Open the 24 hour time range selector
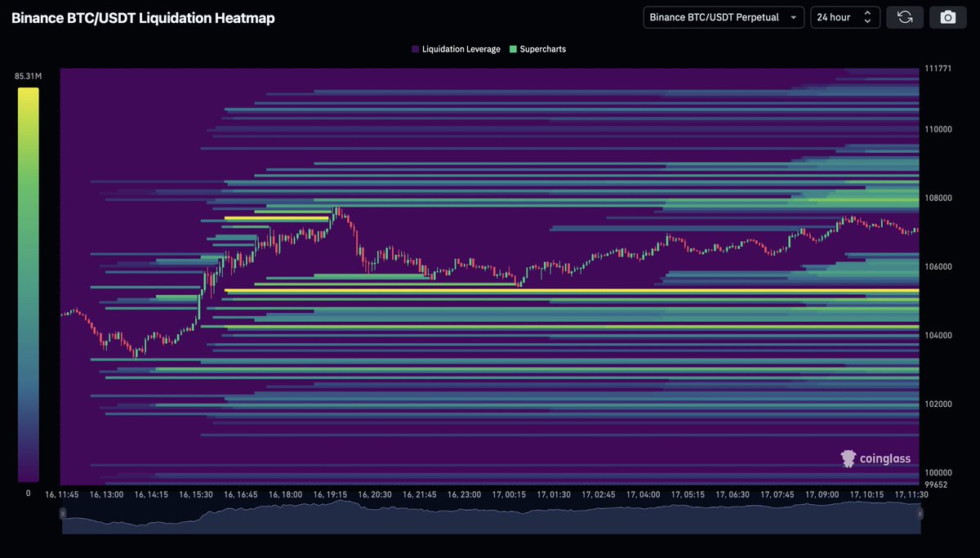980x558 pixels. click(x=845, y=17)
